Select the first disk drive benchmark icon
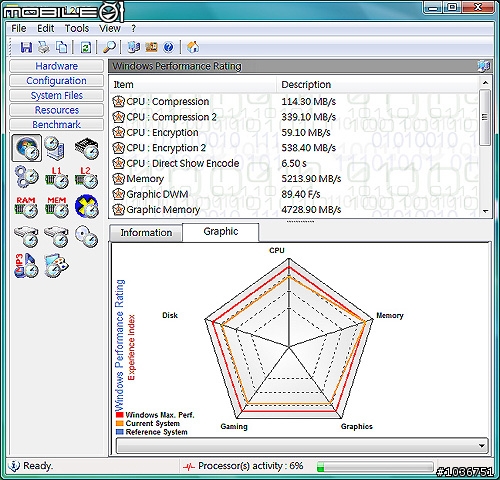 [x=26, y=236]
